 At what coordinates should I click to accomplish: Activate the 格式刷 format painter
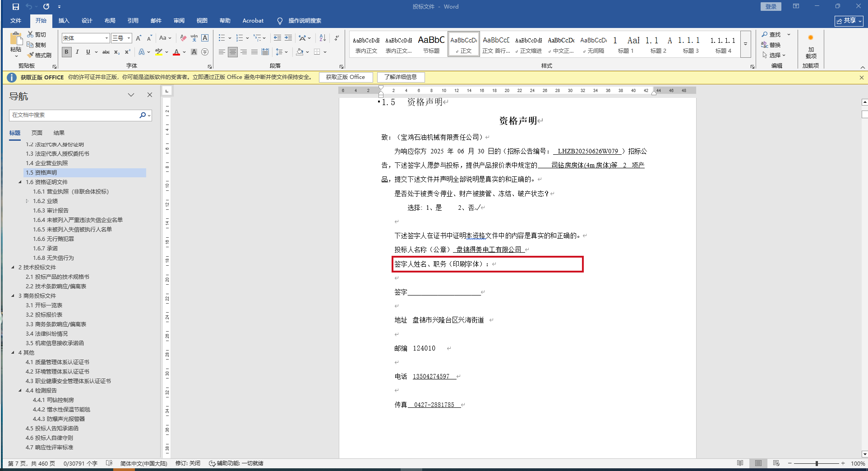(x=39, y=55)
